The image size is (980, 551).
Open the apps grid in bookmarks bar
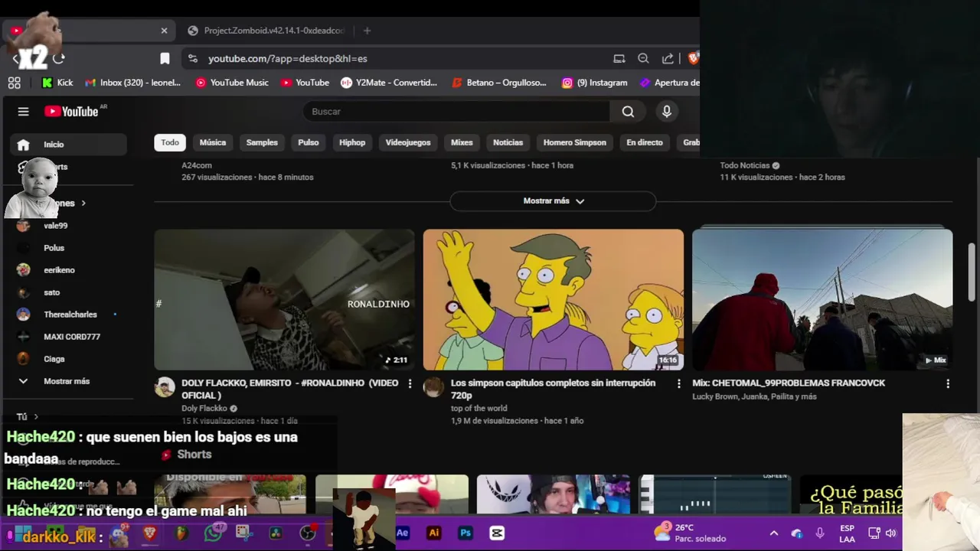[x=15, y=83]
